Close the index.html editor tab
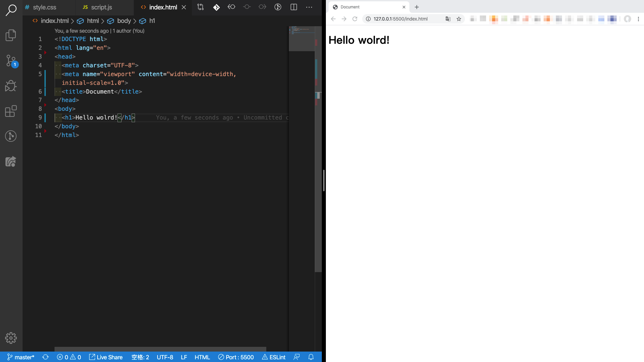 pos(184,7)
